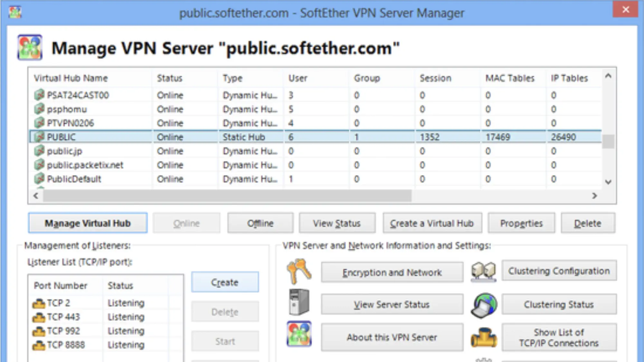Viewport: 644px width, 362px height.
Task: Click Create a Virtual Hub
Action: [x=432, y=223]
